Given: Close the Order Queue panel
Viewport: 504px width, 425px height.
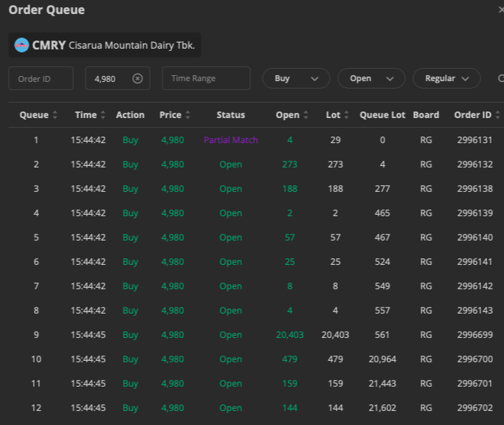Looking at the screenshot, I should pyautogui.click(x=500, y=10).
